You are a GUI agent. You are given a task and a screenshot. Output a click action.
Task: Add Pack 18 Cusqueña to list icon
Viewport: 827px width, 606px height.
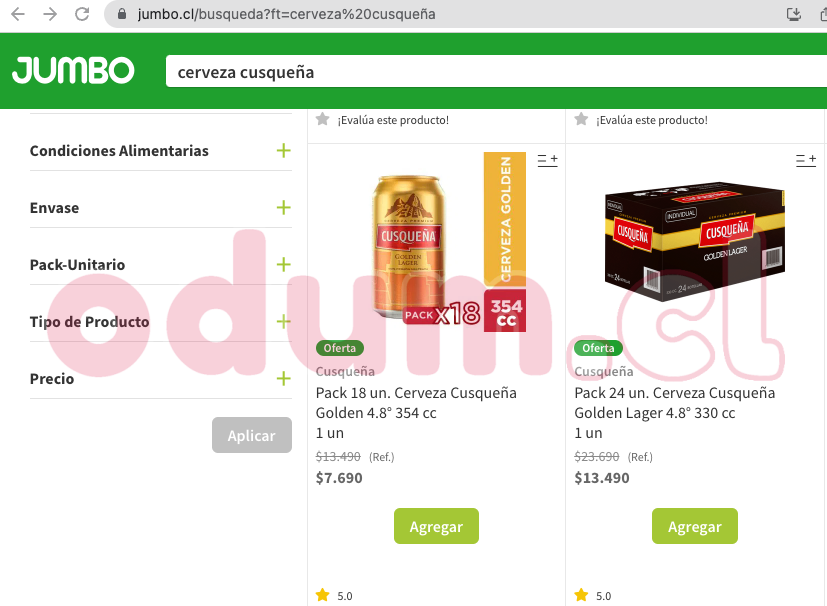point(547,160)
